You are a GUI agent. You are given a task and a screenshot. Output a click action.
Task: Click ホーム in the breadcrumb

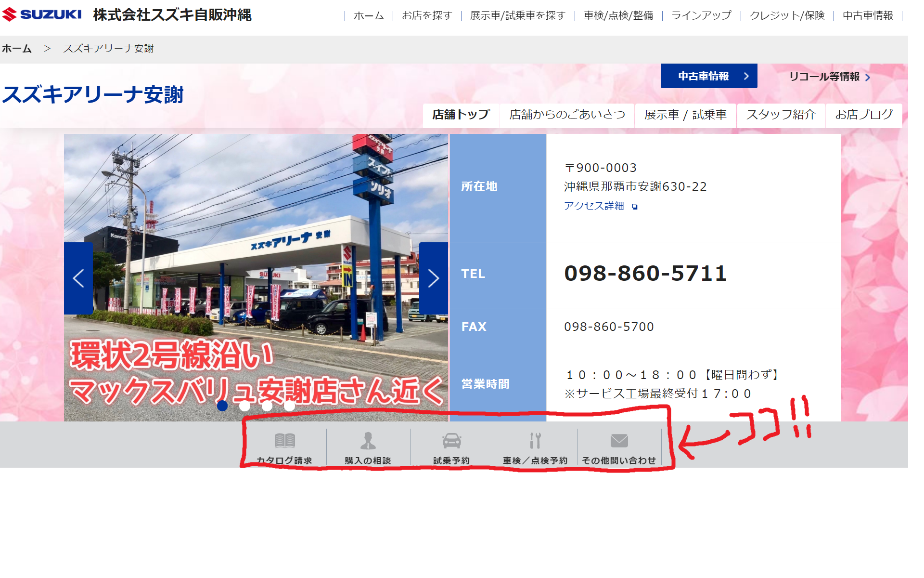click(17, 49)
